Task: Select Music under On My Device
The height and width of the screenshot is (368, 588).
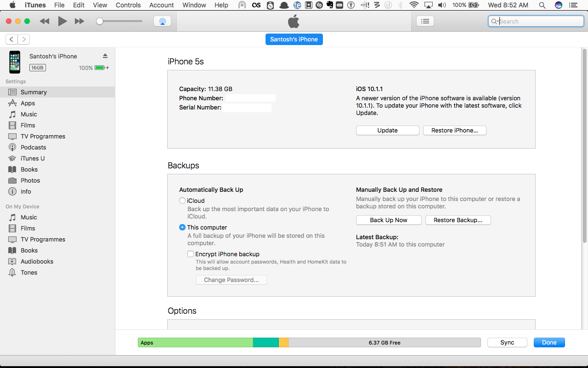Action: [x=57, y=217]
